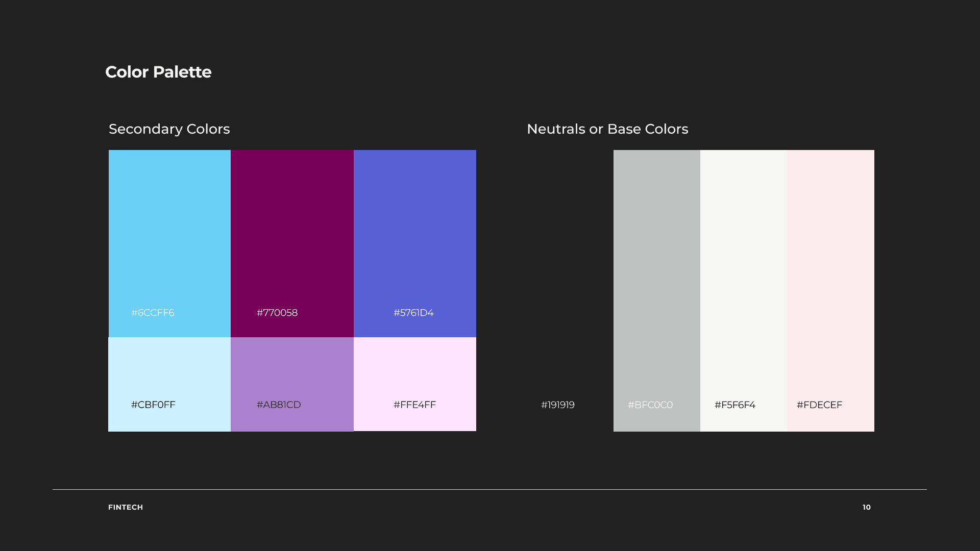The height and width of the screenshot is (551, 980).
Task: Click the page number 10
Action: click(867, 507)
